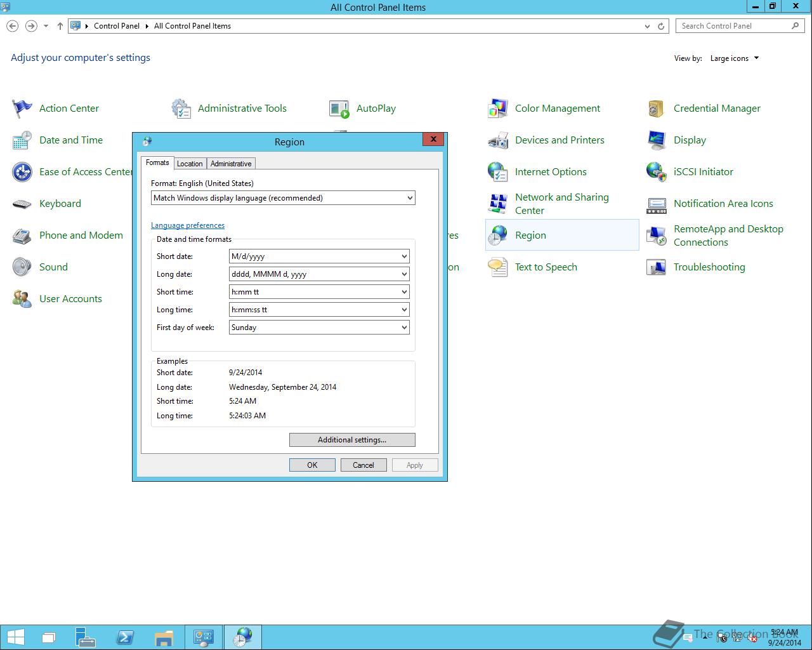Open the iSCSI Initiator icon
Screen dimensions: 812x650
[657, 172]
